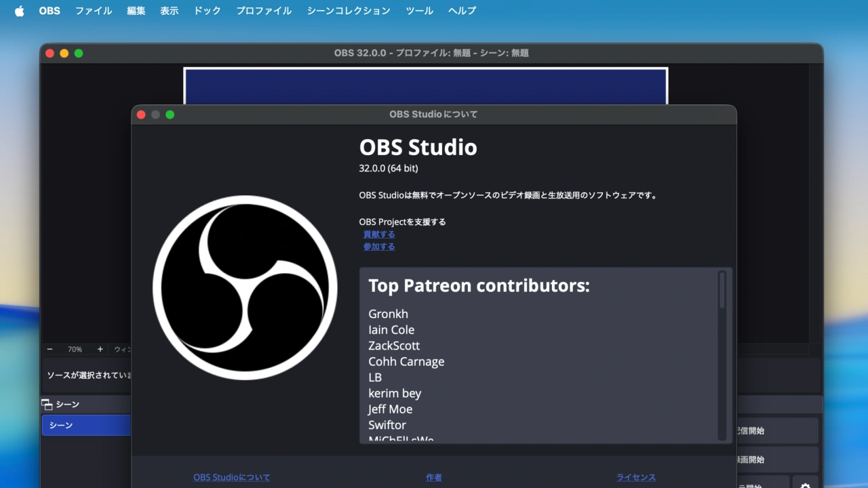Open the ライセンス link
This screenshot has height=488, width=868.
tap(635, 477)
